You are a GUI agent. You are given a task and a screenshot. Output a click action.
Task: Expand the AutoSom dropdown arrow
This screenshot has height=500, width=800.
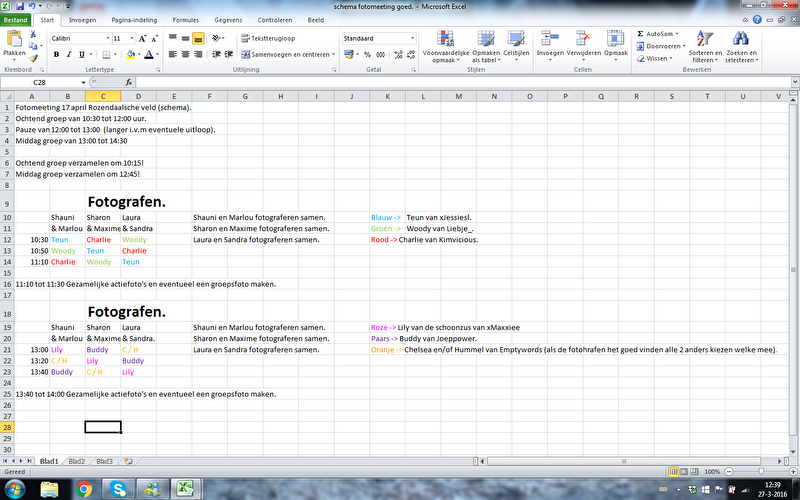click(x=677, y=34)
